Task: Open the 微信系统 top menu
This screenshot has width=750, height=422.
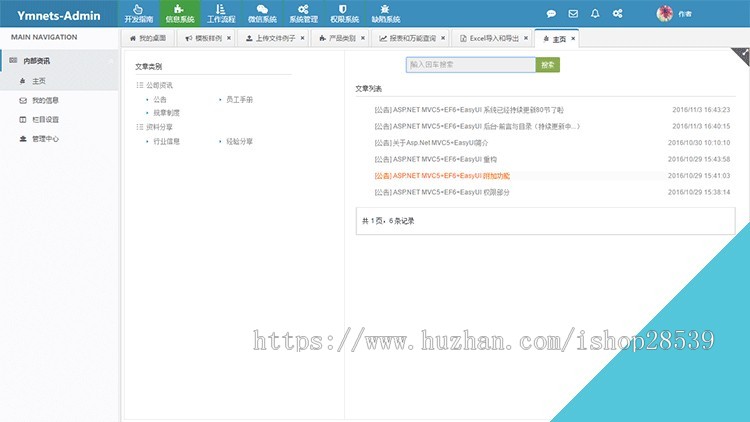Action: pos(262,13)
